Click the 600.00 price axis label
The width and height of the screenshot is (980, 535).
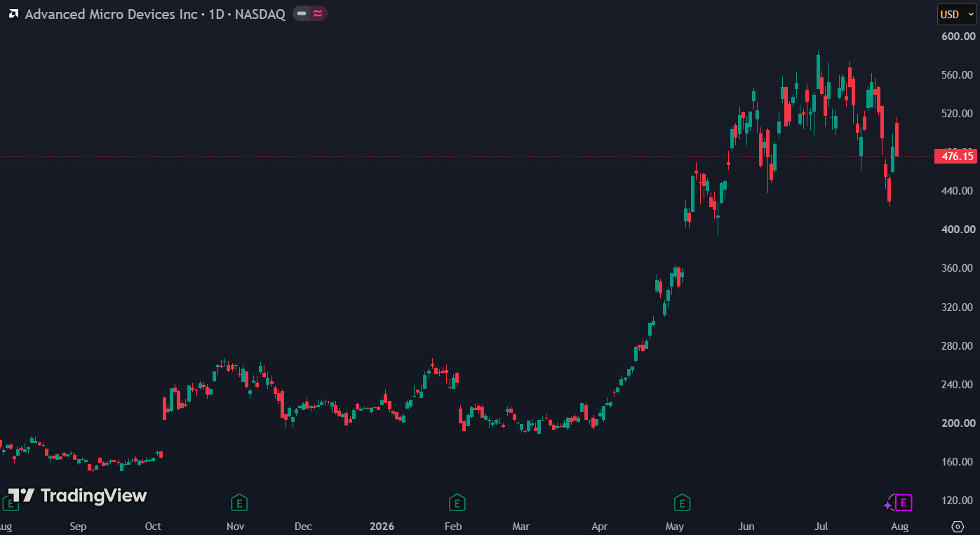pyautogui.click(x=958, y=36)
